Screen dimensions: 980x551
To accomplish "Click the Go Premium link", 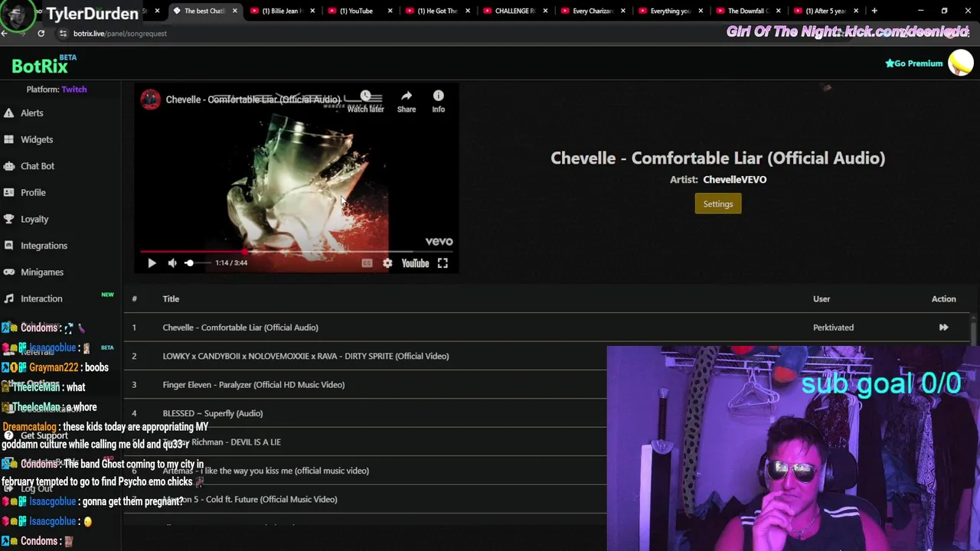I will pyautogui.click(x=914, y=64).
